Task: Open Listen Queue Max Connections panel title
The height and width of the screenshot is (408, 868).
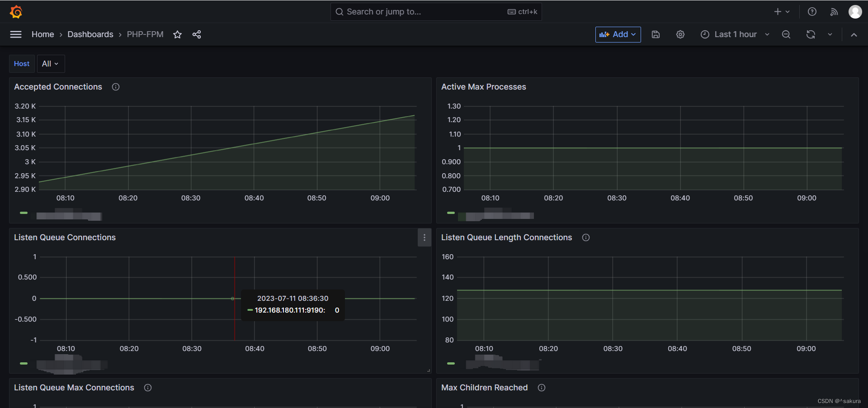Action: coord(74,388)
